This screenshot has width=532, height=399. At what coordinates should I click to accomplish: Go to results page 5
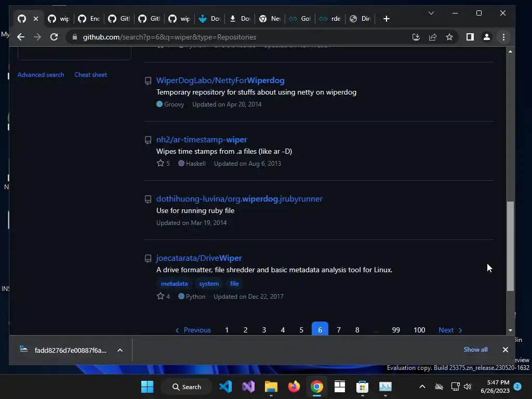301,330
